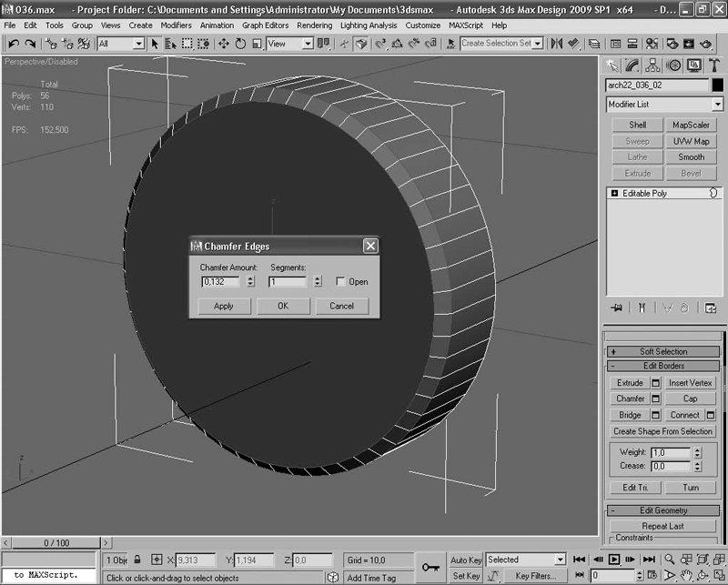
Task: Expand the Soft Selection rollout
Action: pyautogui.click(x=613, y=351)
